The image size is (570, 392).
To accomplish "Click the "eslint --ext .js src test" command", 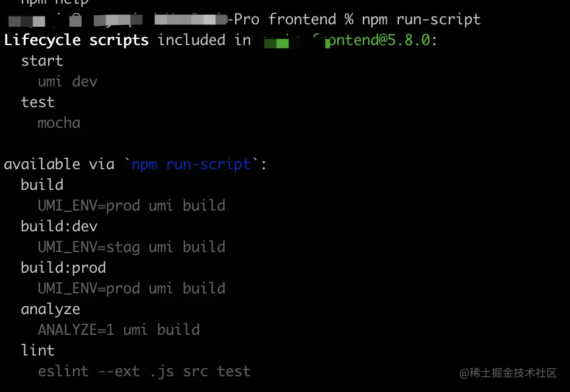I will tap(144, 371).
